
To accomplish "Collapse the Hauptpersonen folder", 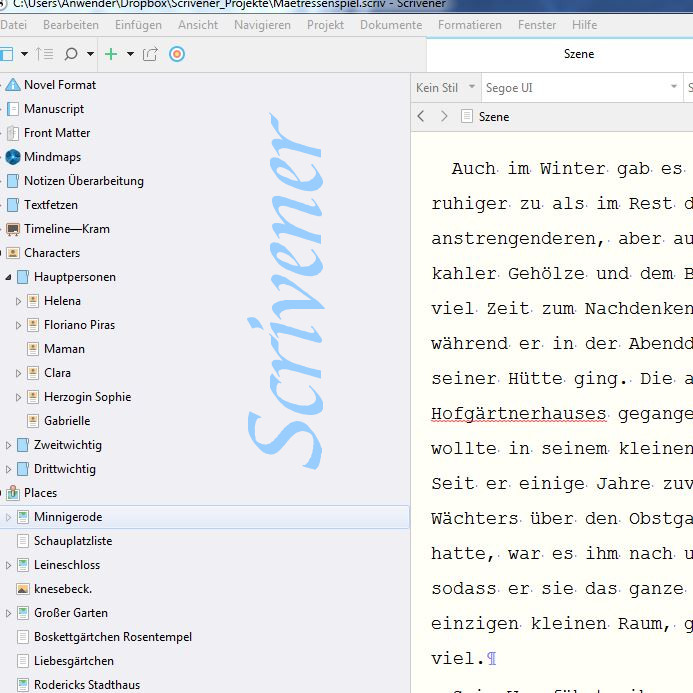I will click(x=8, y=277).
